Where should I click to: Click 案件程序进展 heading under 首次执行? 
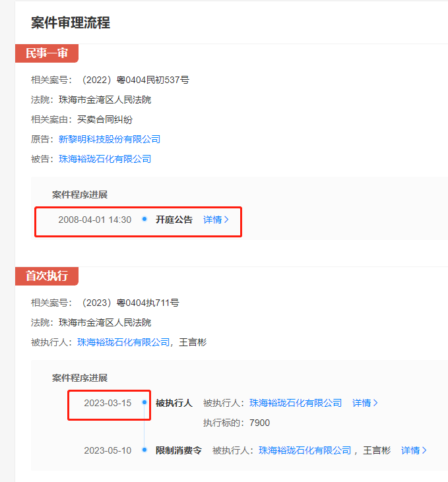click(x=80, y=378)
